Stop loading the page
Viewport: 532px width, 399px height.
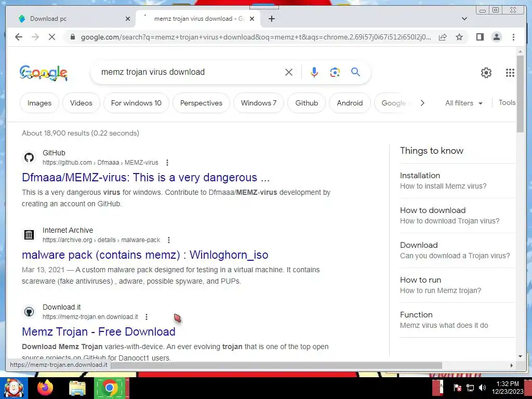click(52, 37)
